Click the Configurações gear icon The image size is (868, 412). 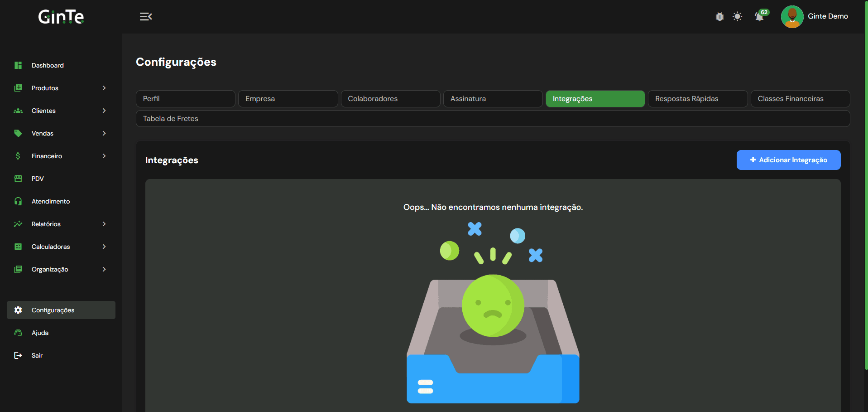18,310
